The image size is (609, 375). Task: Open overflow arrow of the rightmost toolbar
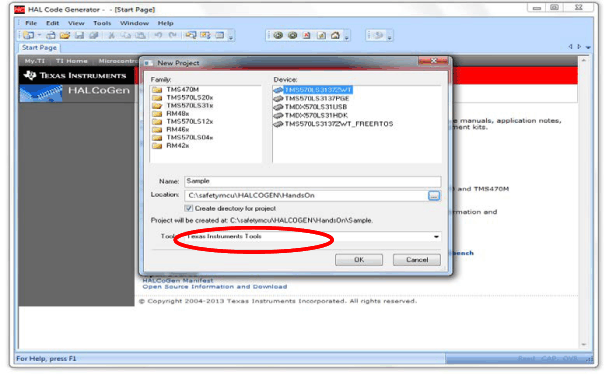(390, 37)
